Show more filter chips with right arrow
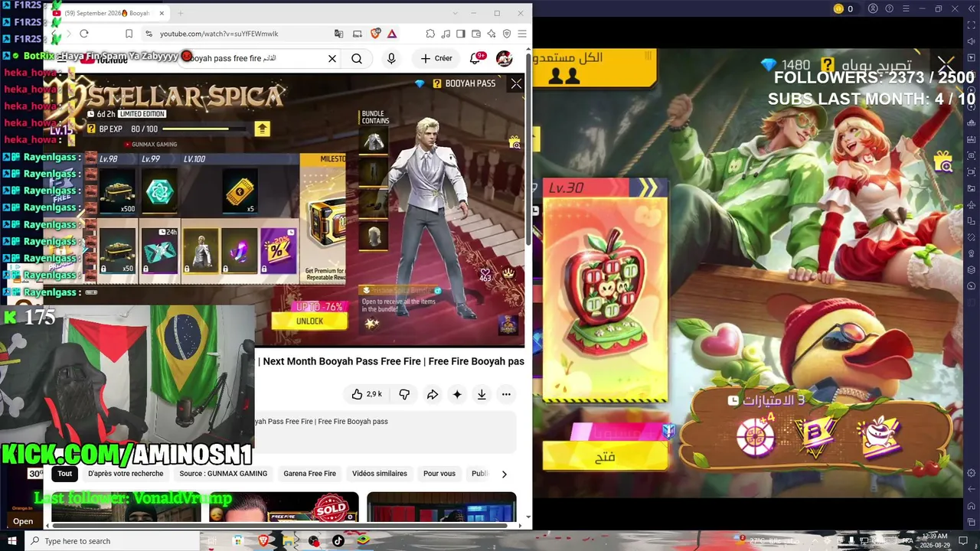980x551 pixels. click(x=504, y=474)
